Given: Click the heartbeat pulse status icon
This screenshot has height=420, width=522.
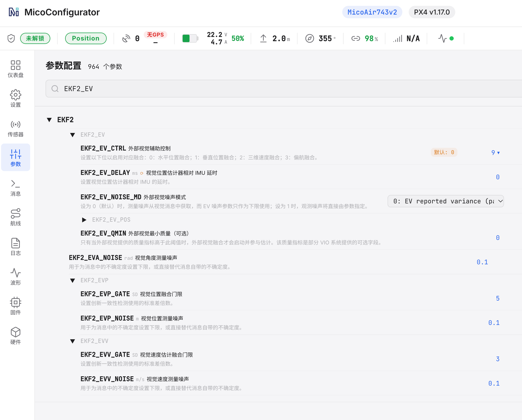Looking at the screenshot, I should (442, 38).
